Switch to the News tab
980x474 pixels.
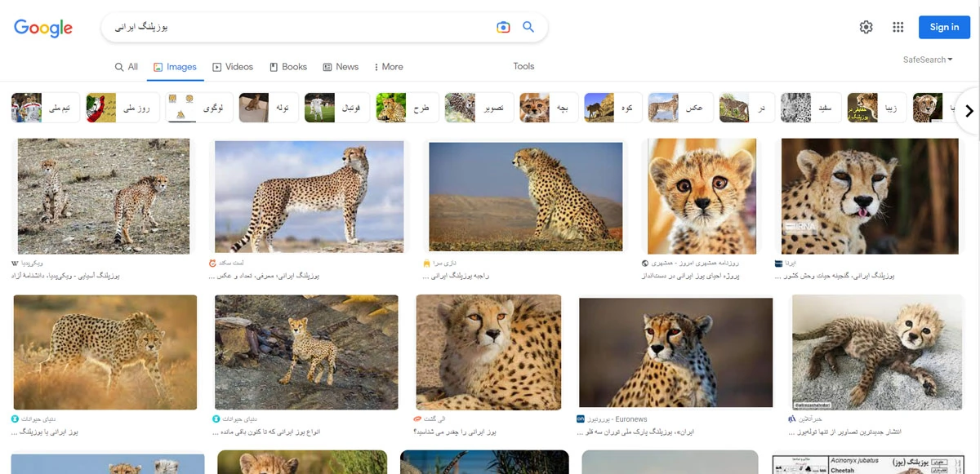(x=341, y=67)
